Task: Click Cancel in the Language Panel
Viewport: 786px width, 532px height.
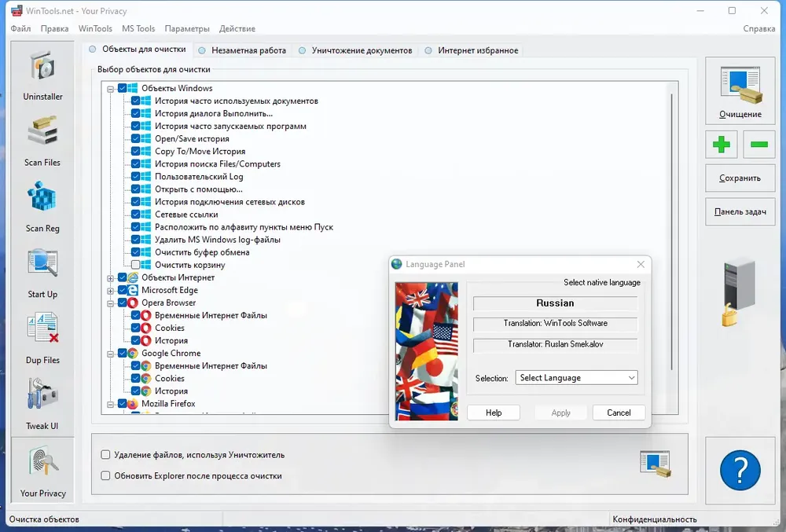Action: 619,413
